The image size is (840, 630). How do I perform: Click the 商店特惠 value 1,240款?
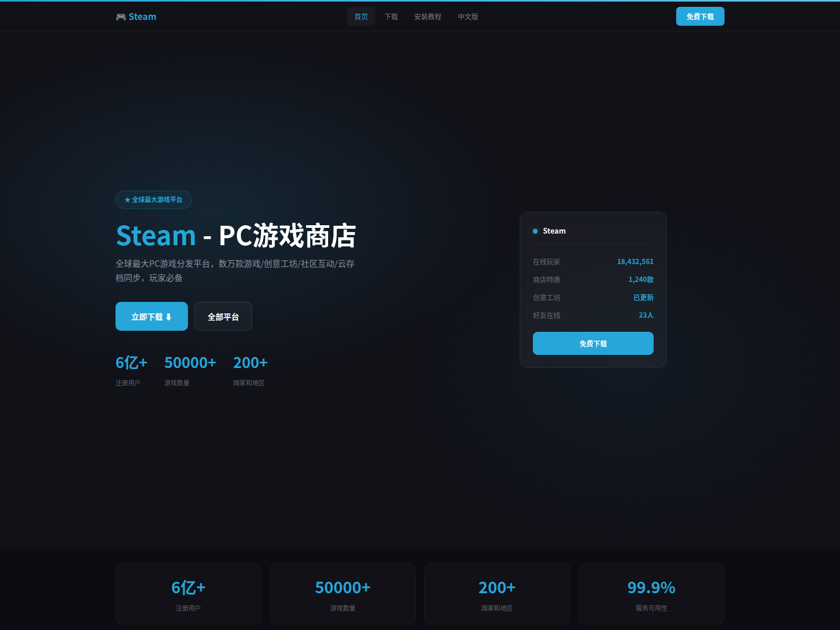pyautogui.click(x=641, y=279)
